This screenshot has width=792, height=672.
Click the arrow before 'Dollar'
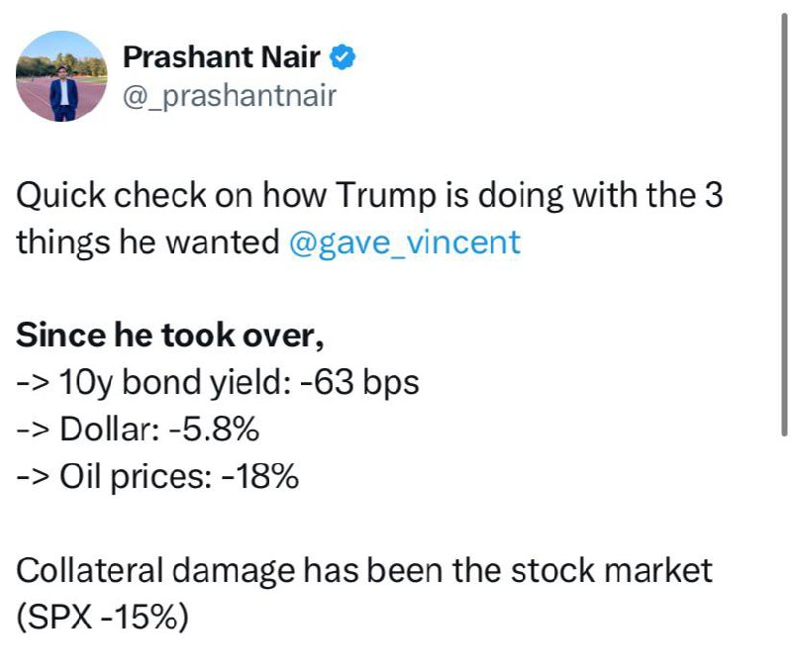point(34,431)
